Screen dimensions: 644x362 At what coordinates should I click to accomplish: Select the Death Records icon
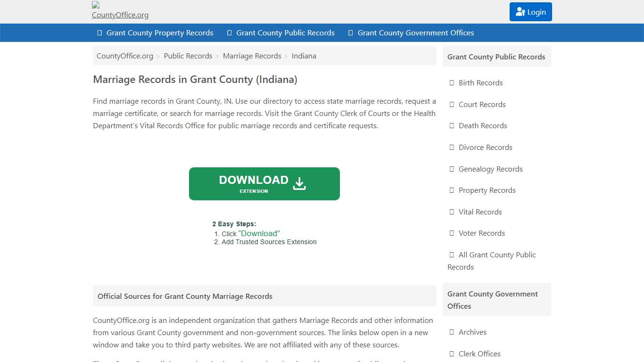coord(451,125)
